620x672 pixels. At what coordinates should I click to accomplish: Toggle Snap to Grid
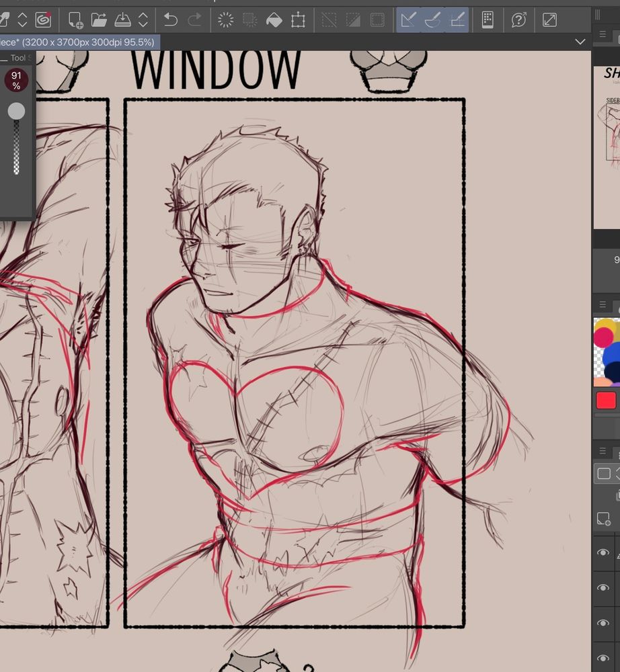(x=457, y=19)
